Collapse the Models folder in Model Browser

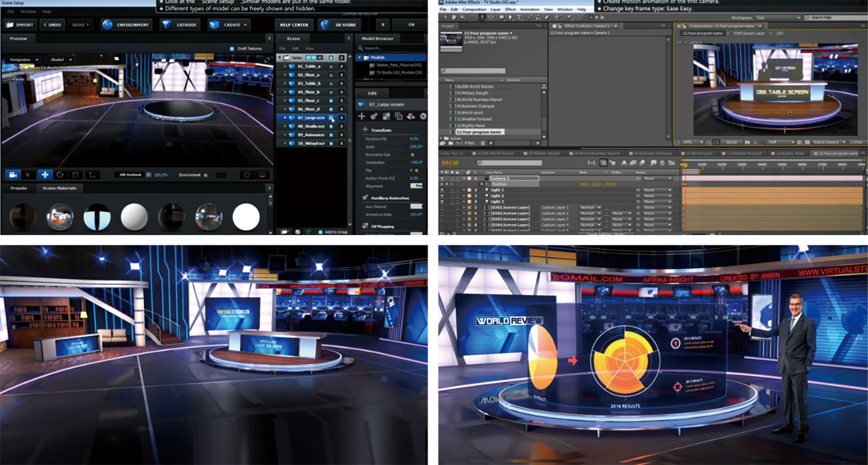coord(359,57)
